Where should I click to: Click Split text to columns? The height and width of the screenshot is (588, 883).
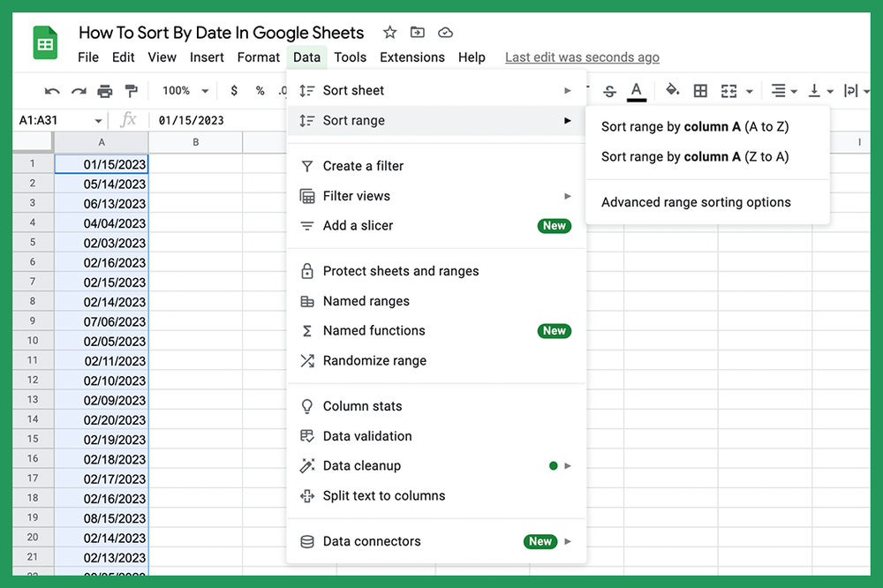pyautogui.click(x=436, y=495)
